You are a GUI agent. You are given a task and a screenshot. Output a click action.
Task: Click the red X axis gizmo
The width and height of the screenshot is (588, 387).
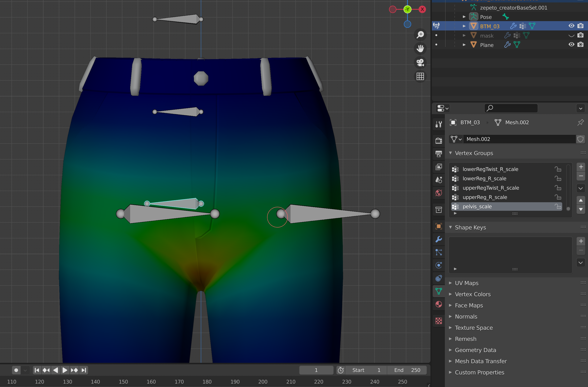click(x=422, y=9)
